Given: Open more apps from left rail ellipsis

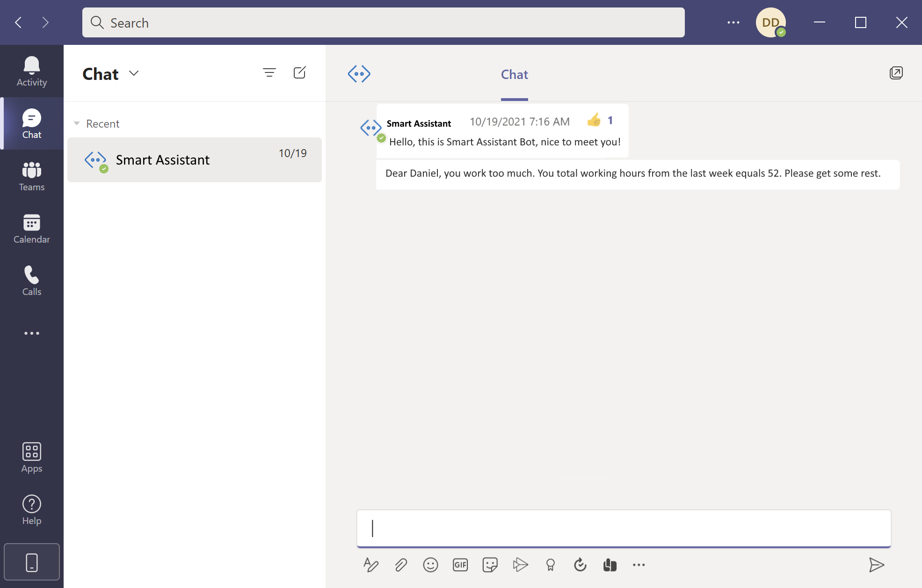Looking at the screenshot, I should (32, 333).
